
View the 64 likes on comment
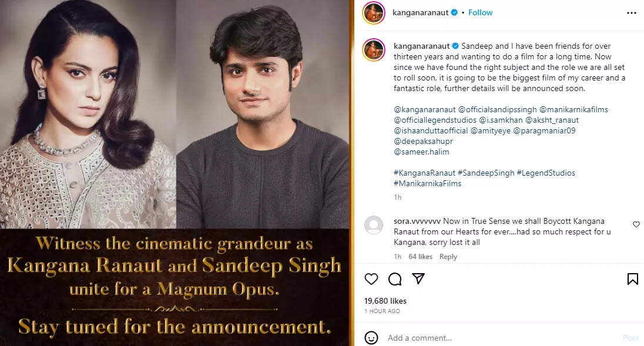pos(420,257)
